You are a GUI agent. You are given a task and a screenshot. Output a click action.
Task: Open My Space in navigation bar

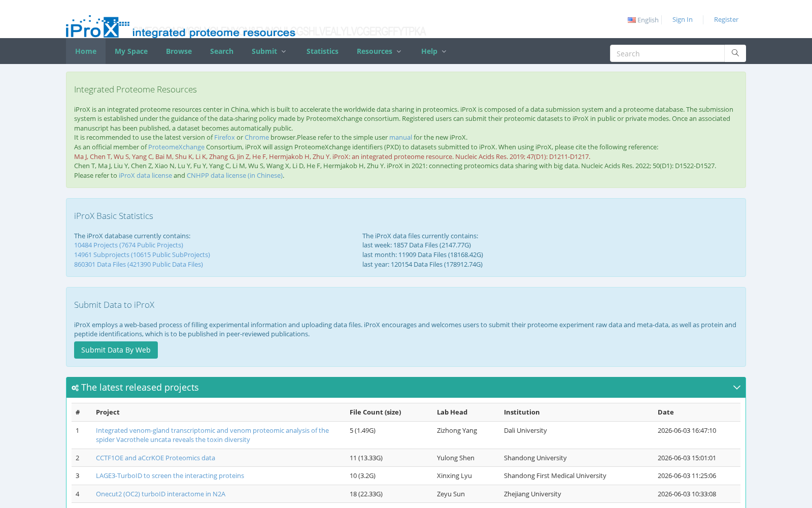(x=131, y=51)
